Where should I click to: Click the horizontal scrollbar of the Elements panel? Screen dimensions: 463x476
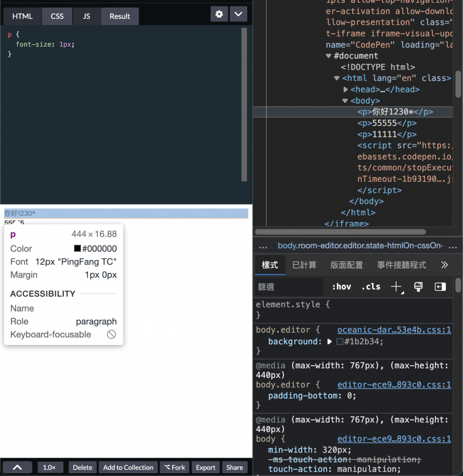click(x=340, y=232)
